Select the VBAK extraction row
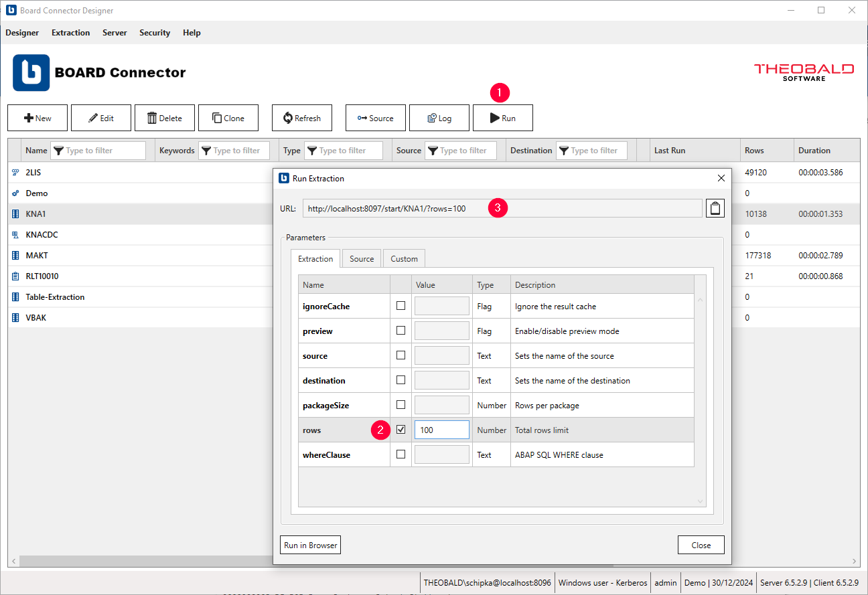This screenshot has width=868, height=595. pos(433,317)
